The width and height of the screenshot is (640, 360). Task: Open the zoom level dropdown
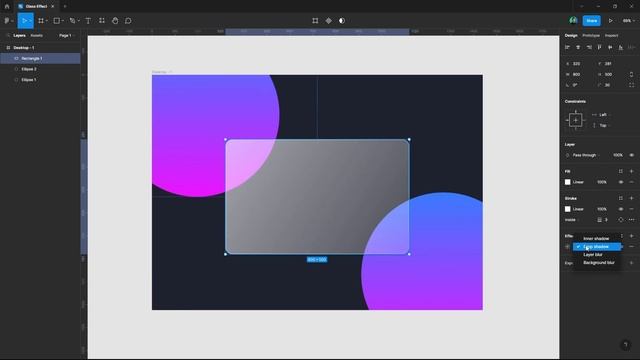click(628, 20)
